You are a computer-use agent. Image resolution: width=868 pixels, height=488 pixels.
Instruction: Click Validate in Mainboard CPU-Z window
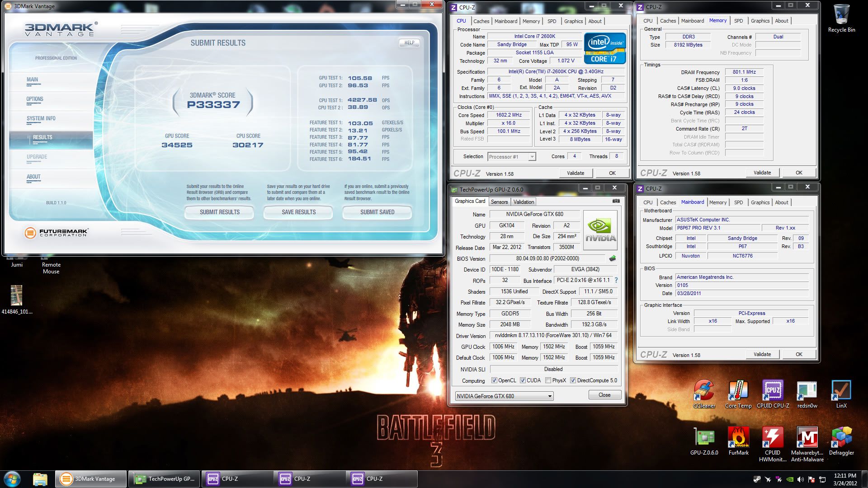(x=762, y=354)
